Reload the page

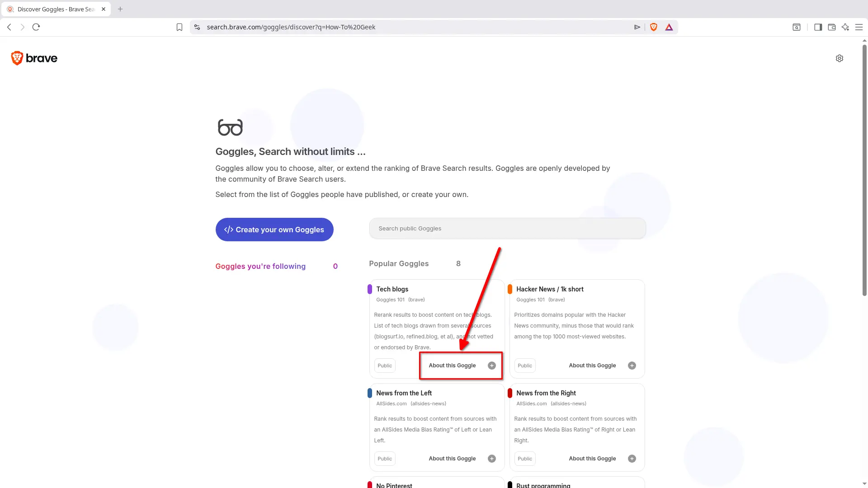point(36,27)
